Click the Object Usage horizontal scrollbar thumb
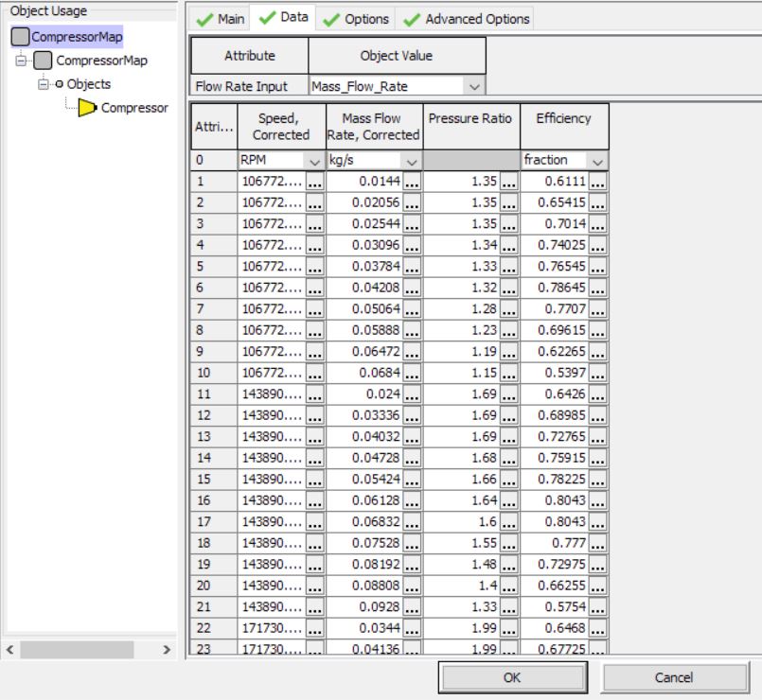The width and height of the screenshot is (762, 700). click(77, 650)
